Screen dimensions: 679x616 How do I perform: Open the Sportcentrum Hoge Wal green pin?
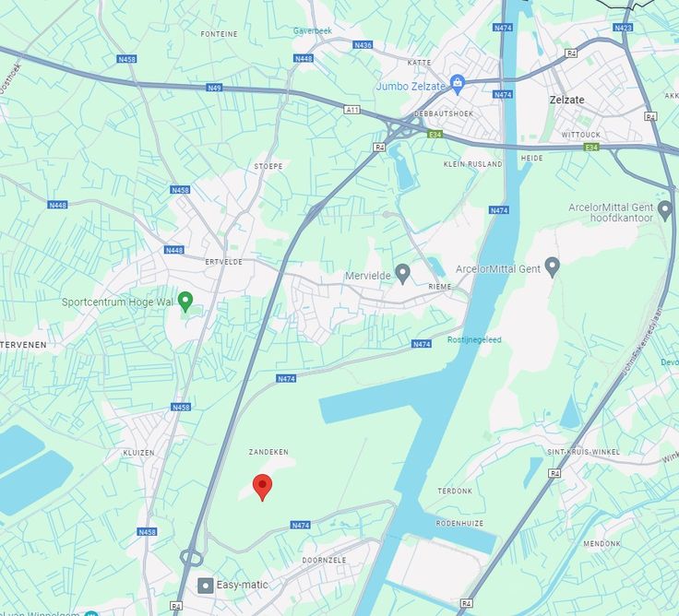point(185,302)
